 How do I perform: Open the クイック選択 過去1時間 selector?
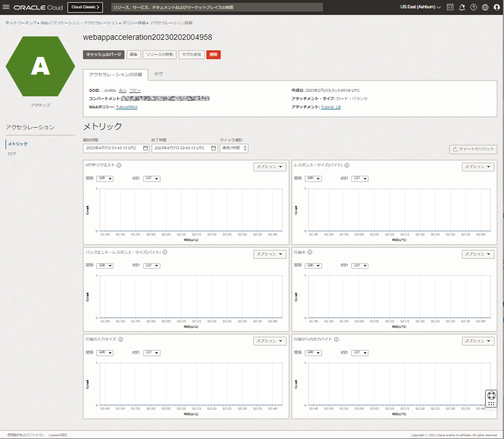tap(234, 148)
